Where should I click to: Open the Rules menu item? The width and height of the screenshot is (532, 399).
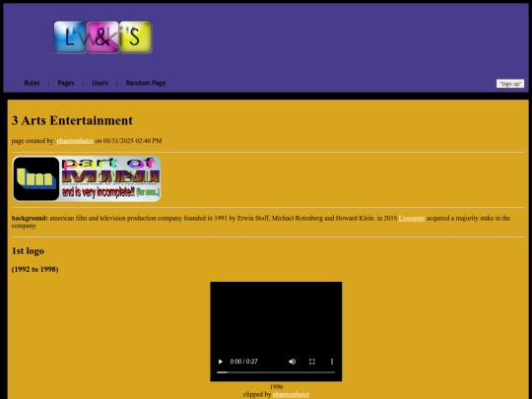click(x=32, y=83)
